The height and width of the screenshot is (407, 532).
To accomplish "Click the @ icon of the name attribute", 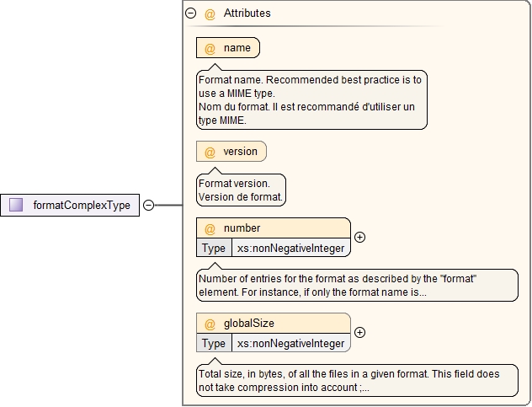I will tap(210, 49).
